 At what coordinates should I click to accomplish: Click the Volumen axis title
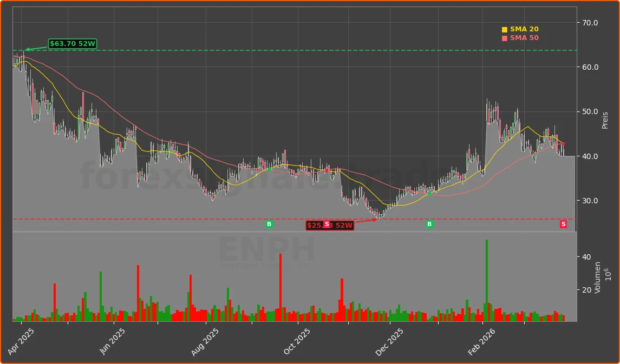597,277
